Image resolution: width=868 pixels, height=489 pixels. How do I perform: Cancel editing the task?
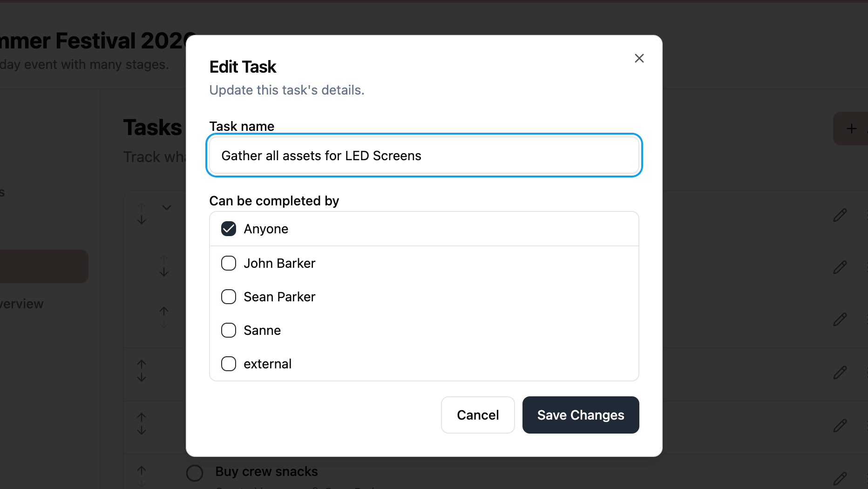point(477,415)
